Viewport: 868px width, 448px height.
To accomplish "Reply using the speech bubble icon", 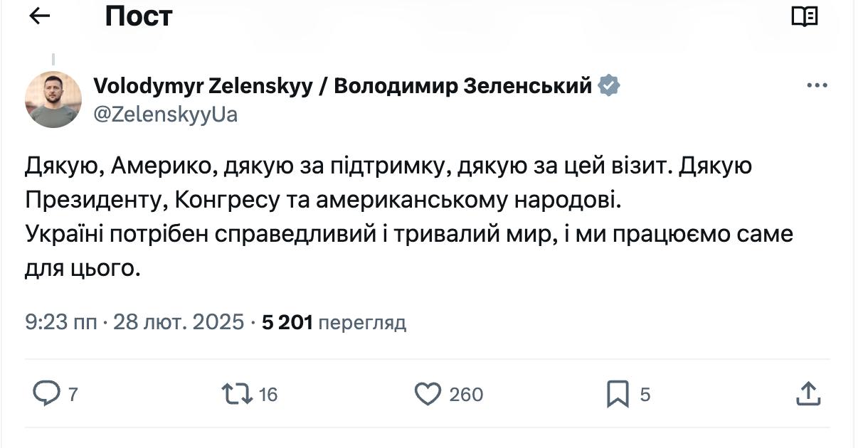I will tap(47, 393).
